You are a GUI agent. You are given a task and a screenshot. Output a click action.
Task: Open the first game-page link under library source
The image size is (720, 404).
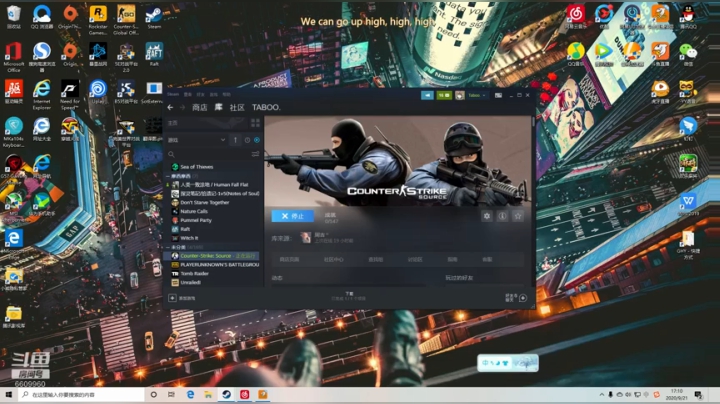[x=289, y=259]
